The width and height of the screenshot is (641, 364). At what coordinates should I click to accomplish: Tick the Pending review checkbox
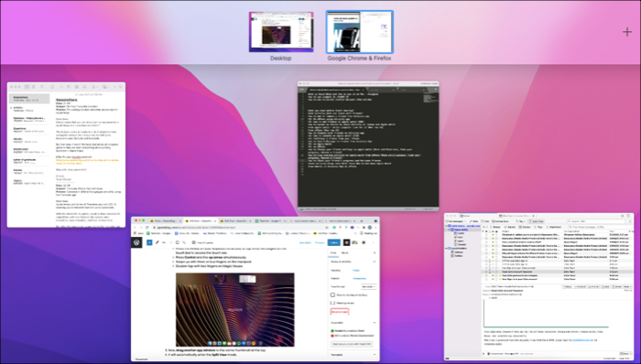coord(332,304)
